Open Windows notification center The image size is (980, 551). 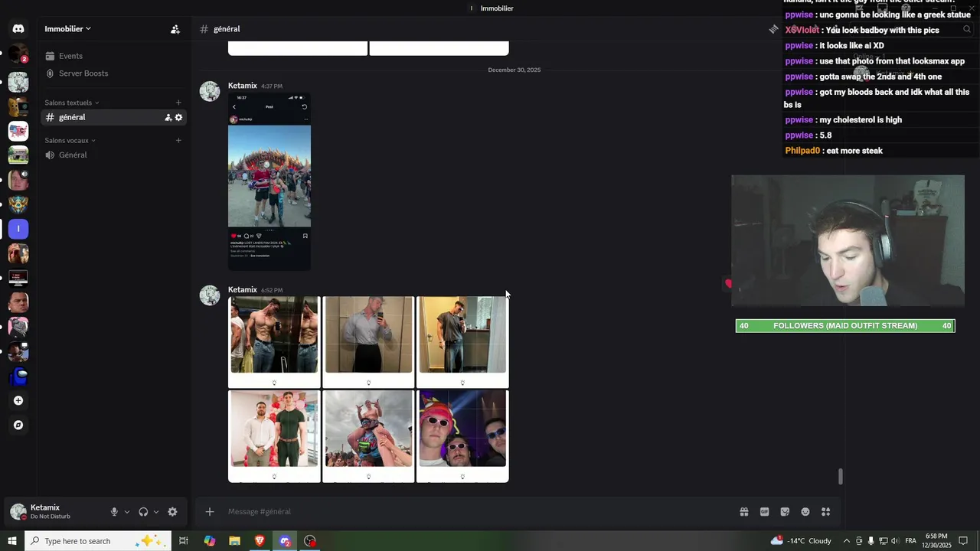963,541
